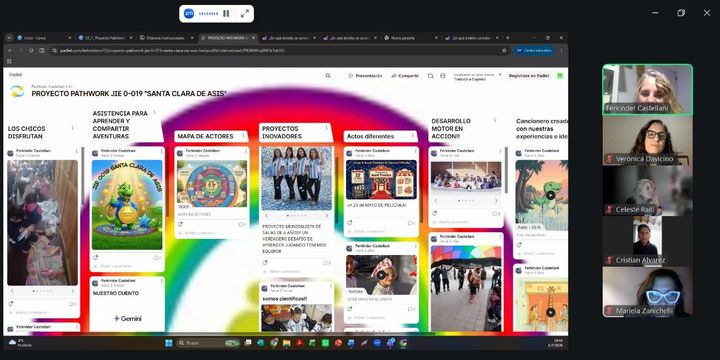Open comments on the MAPA DE ACTORES post

click(241, 225)
